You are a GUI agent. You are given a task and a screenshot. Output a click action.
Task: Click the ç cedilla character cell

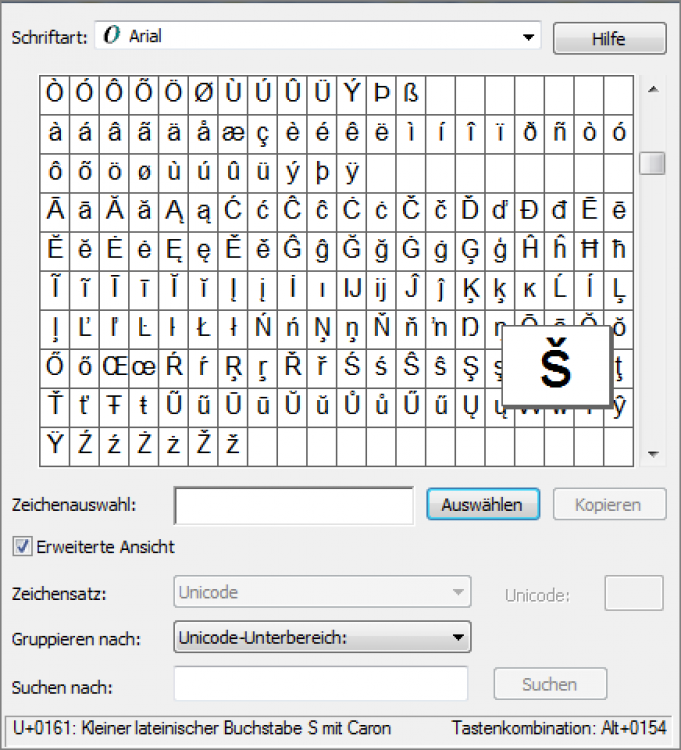[x=263, y=133]
